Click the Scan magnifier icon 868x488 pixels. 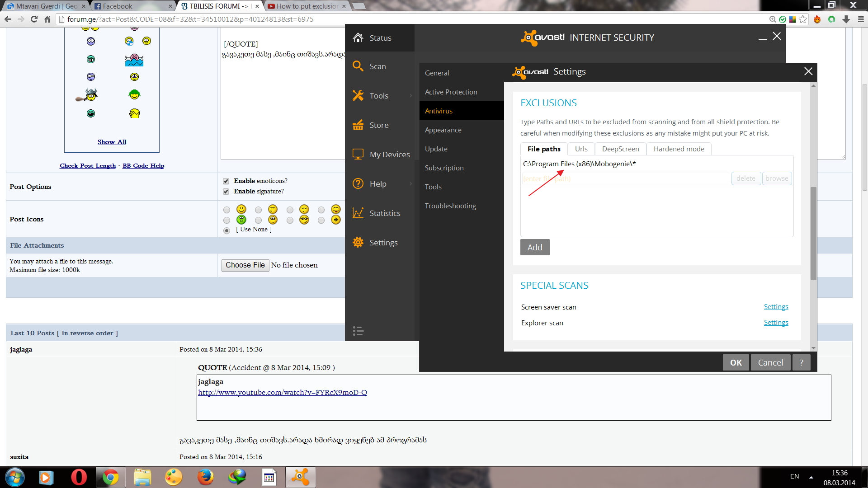(x=358, y=66)
